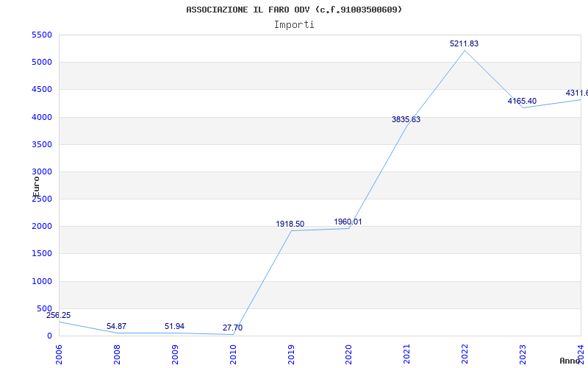Select the 256.25 data label
Viewport: 588px width, 368px height.
(59, 315)
